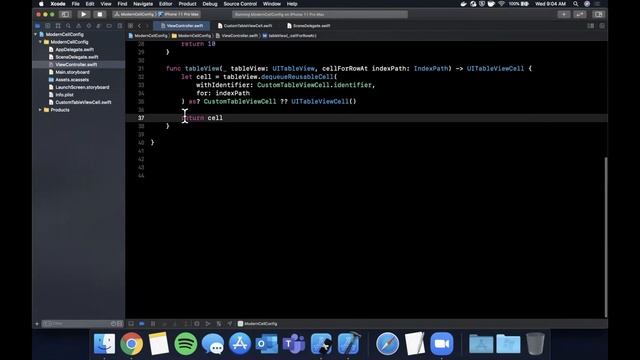The image size is (640, 360).
Task: Toggle the inspectors panel button at top right
Action: tap(598, 14)
